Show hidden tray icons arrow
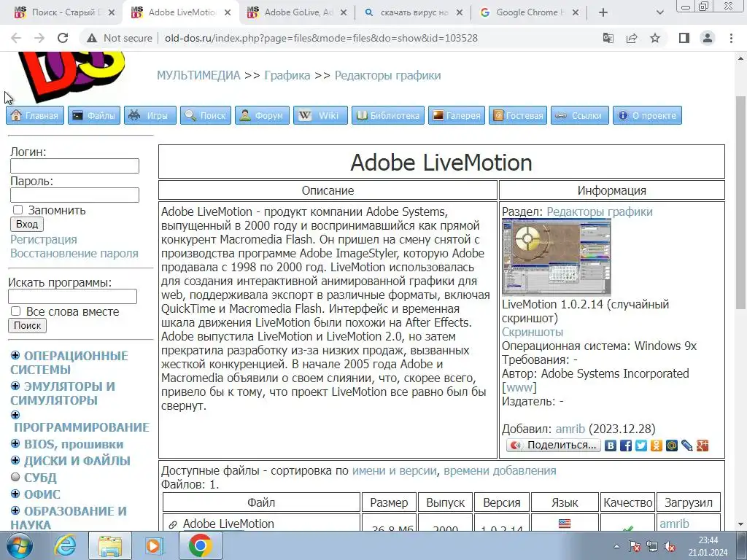Screen dimensions: 747x560 pyautogui.click(x=616, y=547)
